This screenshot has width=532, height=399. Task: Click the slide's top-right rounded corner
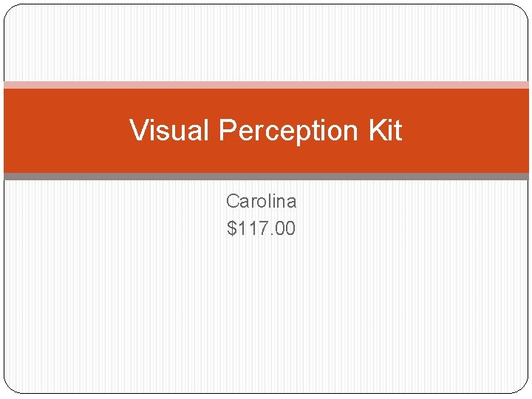(522, 10)
